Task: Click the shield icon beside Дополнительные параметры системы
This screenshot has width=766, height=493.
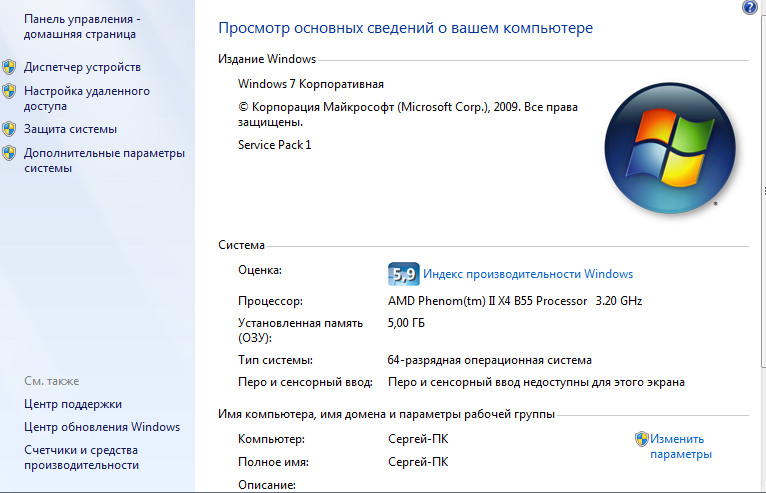Action: [x=9, y=153]
